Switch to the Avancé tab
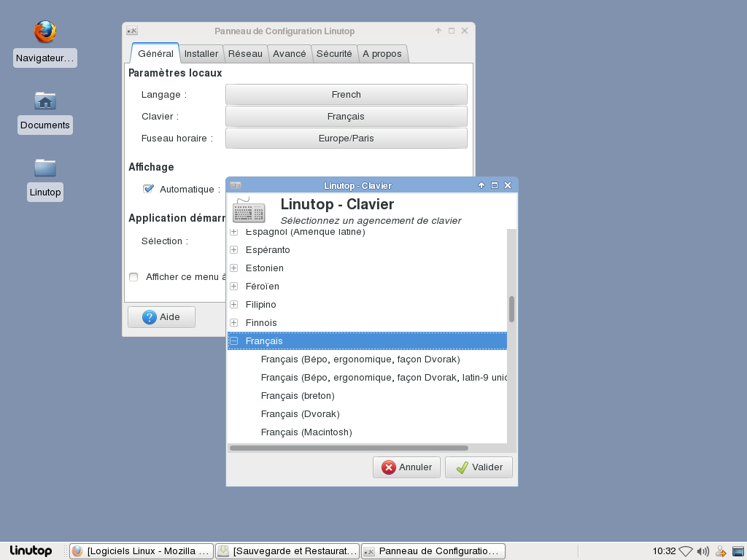This screenshot has width=747, height=560. point(289,54)
